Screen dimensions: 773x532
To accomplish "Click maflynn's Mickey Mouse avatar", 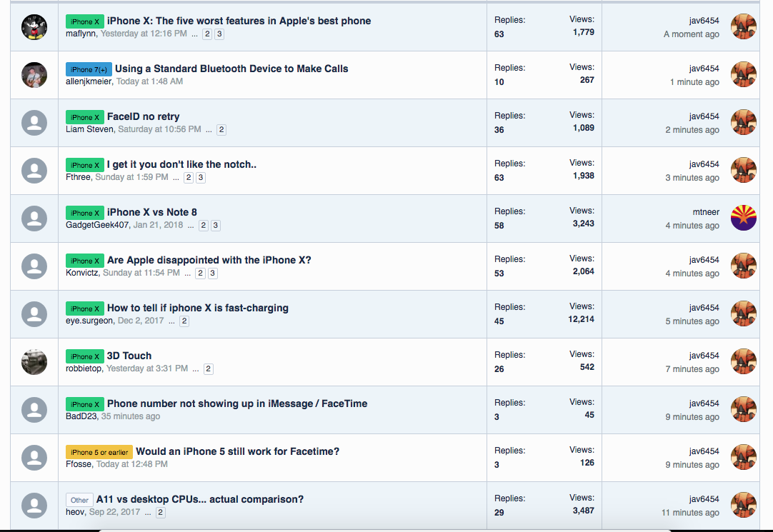I will [34, 27].
